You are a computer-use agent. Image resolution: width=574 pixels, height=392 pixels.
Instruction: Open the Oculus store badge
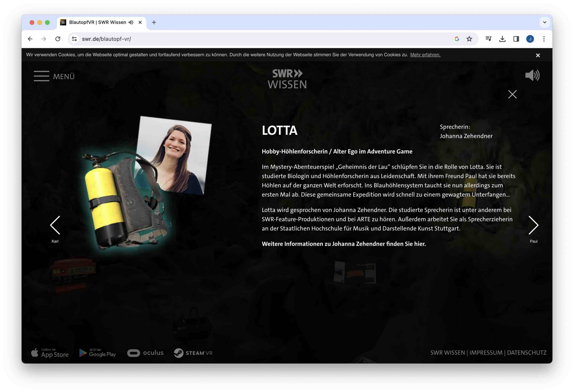(145, 353)
